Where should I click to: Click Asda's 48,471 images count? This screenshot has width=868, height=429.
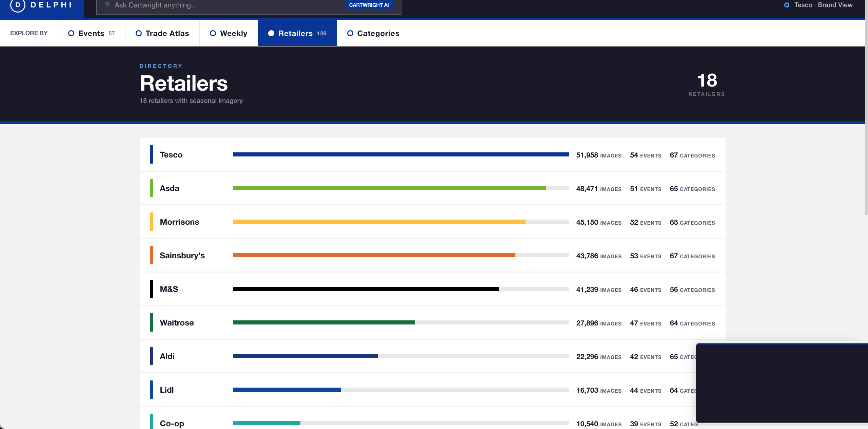(599, 189)
